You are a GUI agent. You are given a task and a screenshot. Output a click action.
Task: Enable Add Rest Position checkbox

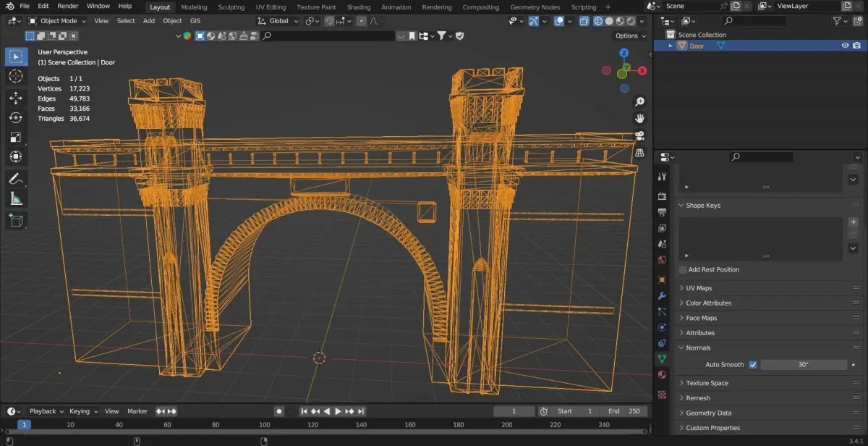[x=683, y=269]
